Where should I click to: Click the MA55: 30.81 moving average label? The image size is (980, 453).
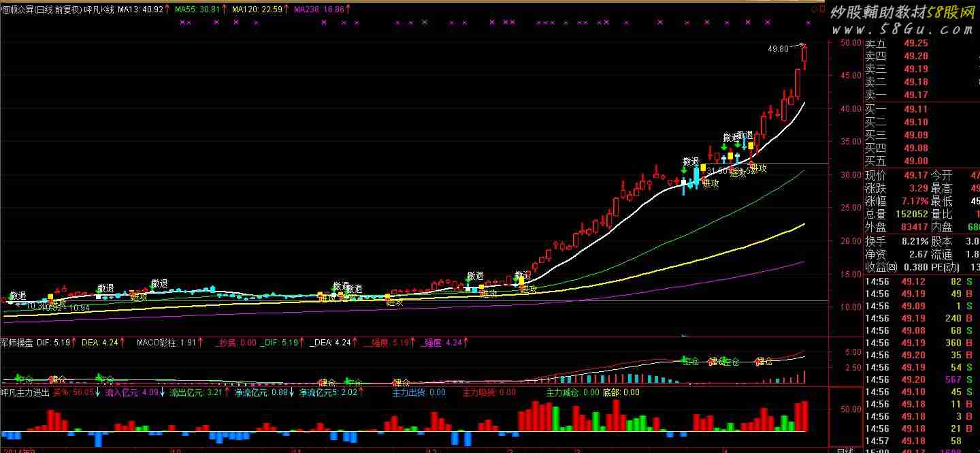coord(197,10)
